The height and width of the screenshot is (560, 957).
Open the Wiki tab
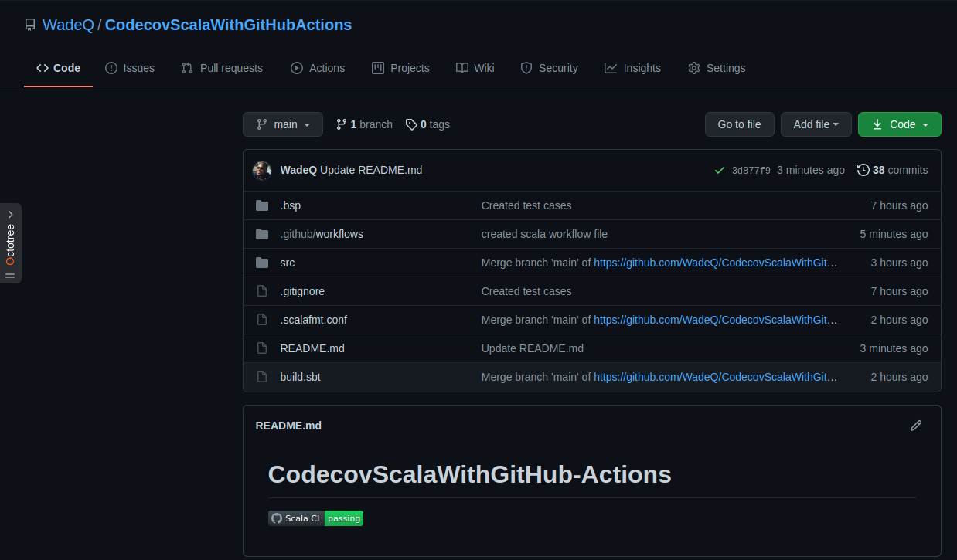[x=475, y=68]
